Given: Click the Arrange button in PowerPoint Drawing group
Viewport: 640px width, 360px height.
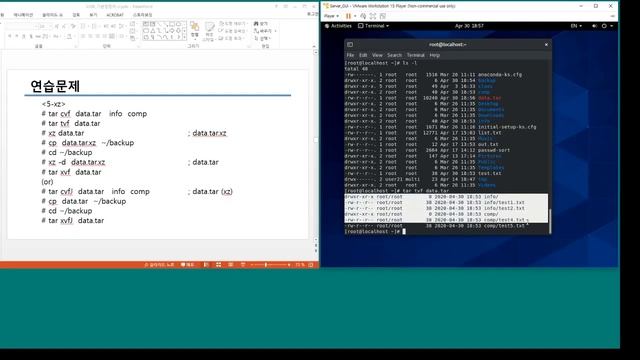Looking at the screenshot, I should pyautogui.click(x=195, y=31).
